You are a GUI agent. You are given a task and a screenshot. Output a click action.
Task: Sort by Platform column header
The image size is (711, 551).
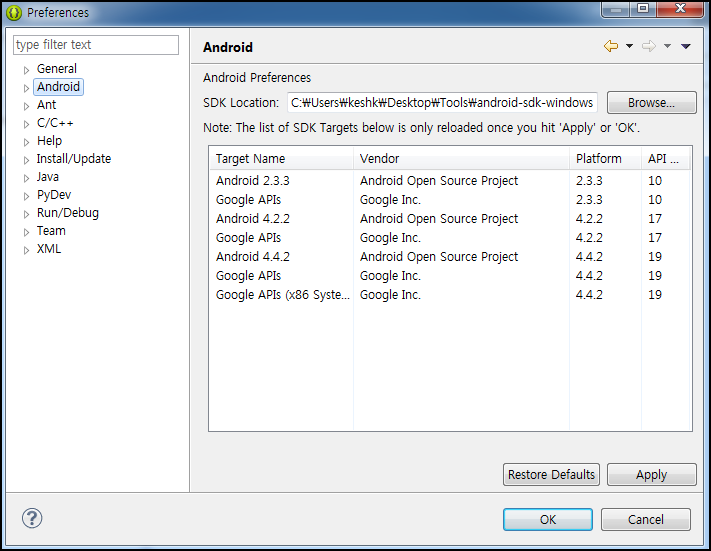point(605,159)
